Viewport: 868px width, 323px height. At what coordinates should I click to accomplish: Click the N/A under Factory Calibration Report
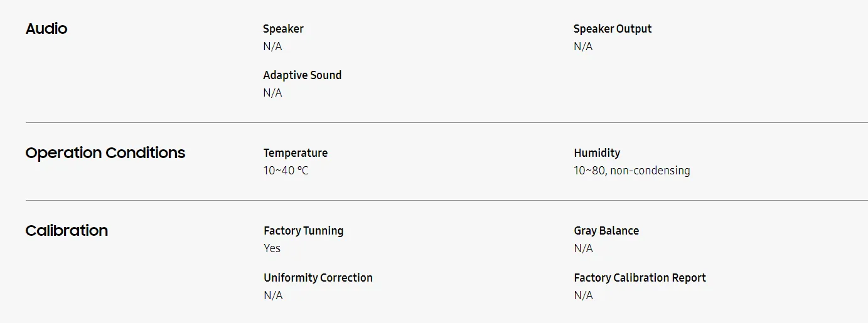point(584,295)
